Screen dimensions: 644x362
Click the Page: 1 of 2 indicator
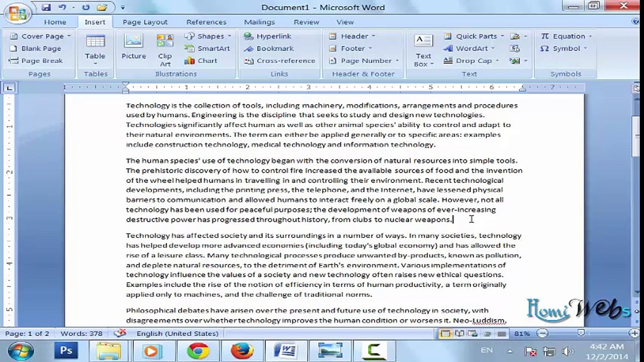[27, 333]
